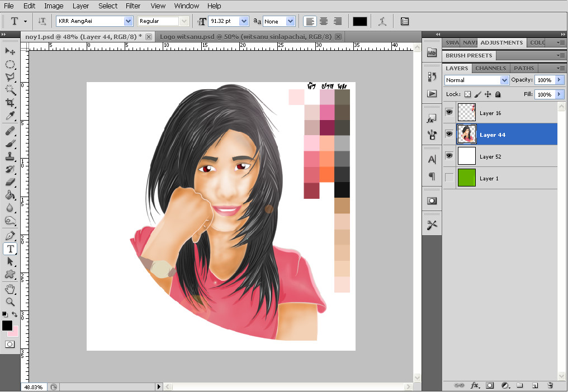Open the Character and Paragraph panel toggle
The height and width of the screenshot is (392, 568).
click(404, 21)
